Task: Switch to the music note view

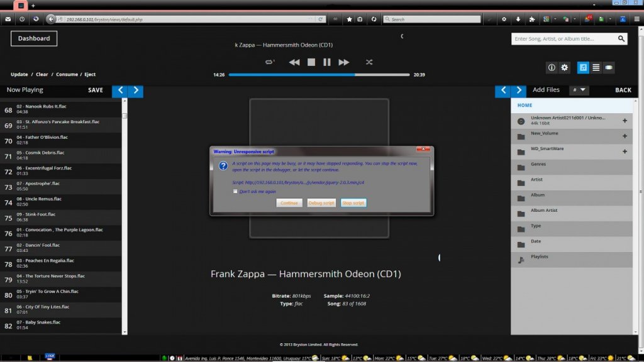Action: pos(583,68)
